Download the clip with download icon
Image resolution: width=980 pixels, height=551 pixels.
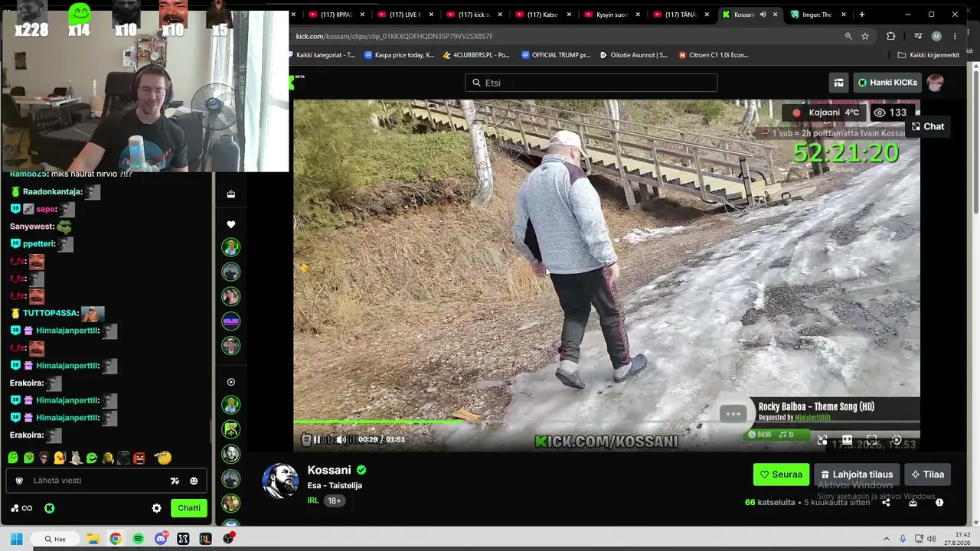coord(913,503)
